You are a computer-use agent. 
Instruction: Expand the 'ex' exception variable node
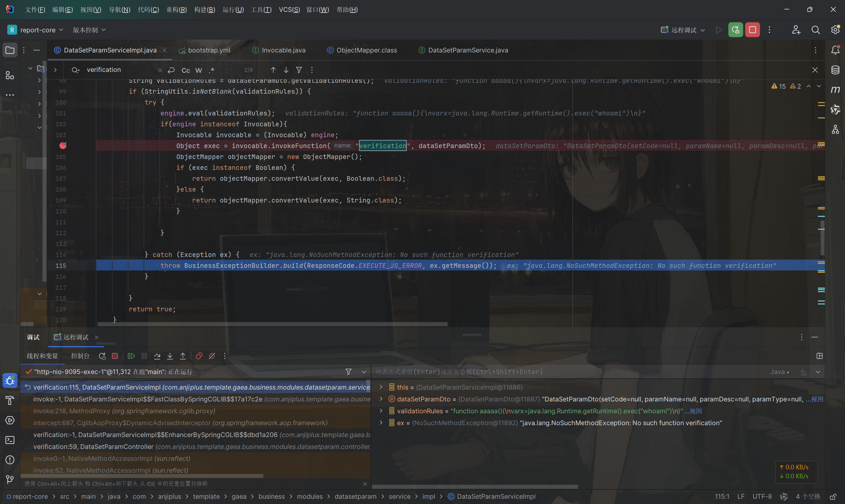click(x=381, y=423)
